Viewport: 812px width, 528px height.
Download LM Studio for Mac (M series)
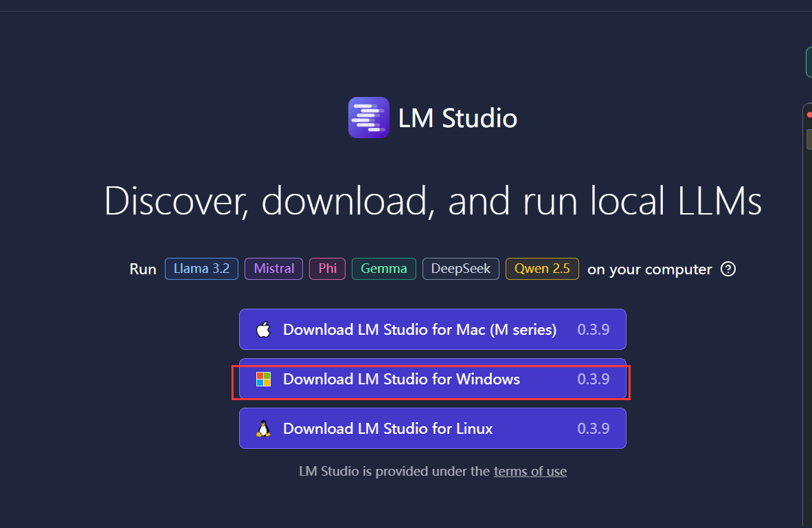pyautogui.click(x=432, y=329)
